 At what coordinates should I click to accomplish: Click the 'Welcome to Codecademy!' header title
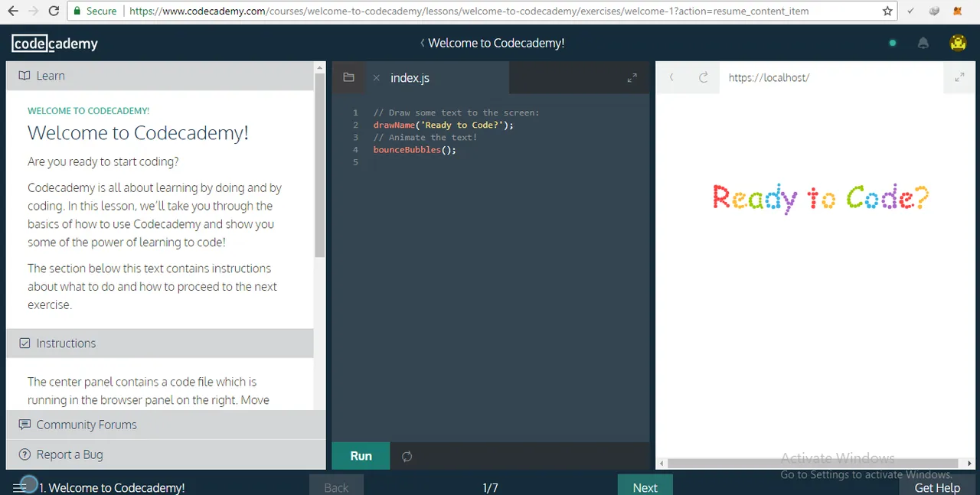click(x=496, y=44)
